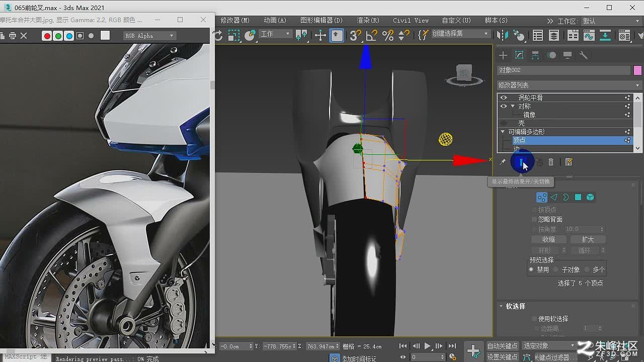Viewport: 644px width, 362px height.
Task: Click the pin stack icon
Action: [x=502, y=162]
